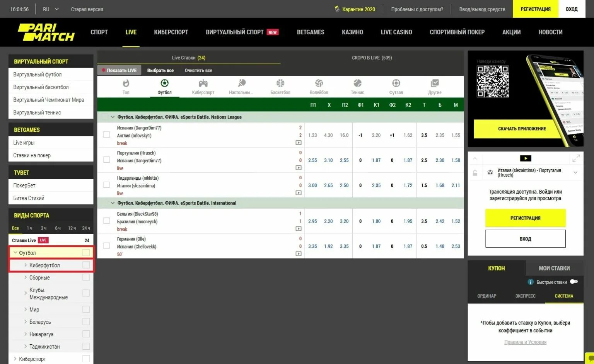Click the info icon near Быстрые ставки
The width and height of the screenshot is (594, 364).
click(531, 282)
